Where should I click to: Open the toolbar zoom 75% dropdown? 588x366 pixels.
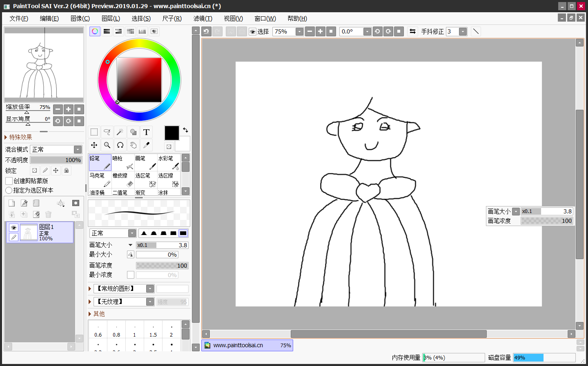tap(299, 31)
